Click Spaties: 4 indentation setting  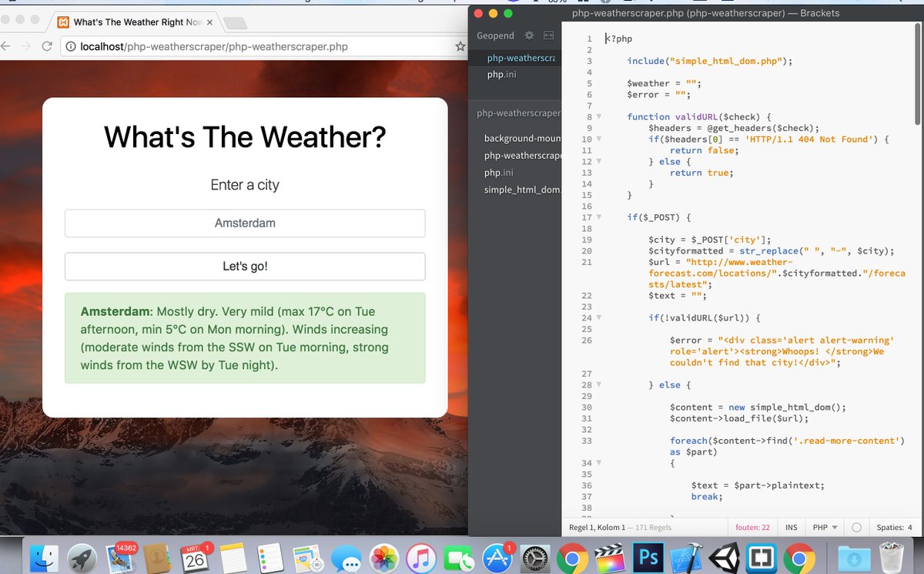click(894, 527)
